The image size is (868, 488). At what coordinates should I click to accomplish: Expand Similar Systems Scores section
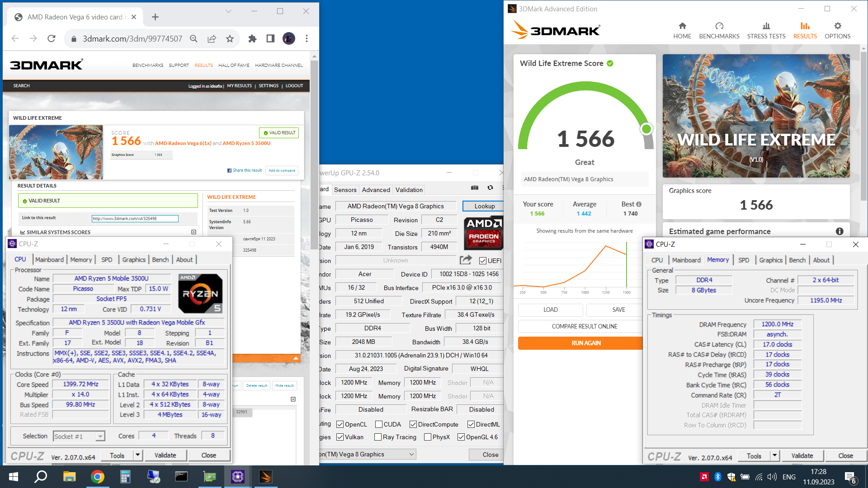[x=193, y=232]
